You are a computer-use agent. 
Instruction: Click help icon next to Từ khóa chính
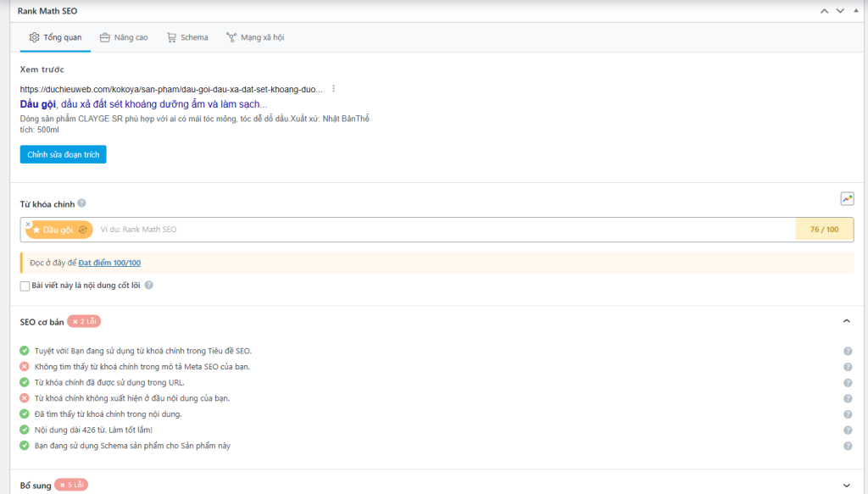(81, 203)
